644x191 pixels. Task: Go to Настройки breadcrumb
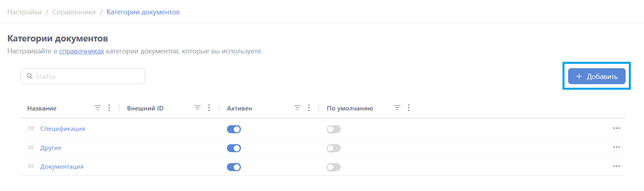pyautogui.click(x=24, y=12)
